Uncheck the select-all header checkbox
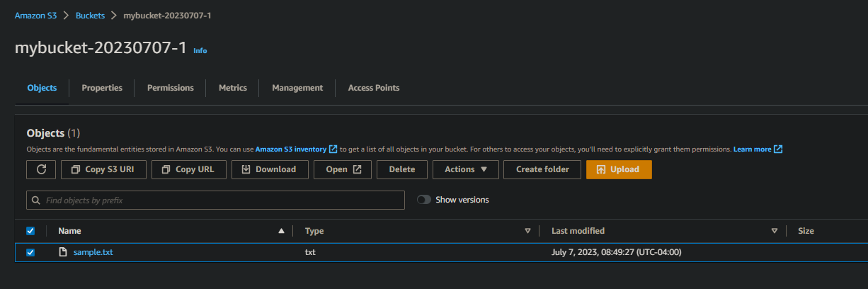 coord(30,231)
